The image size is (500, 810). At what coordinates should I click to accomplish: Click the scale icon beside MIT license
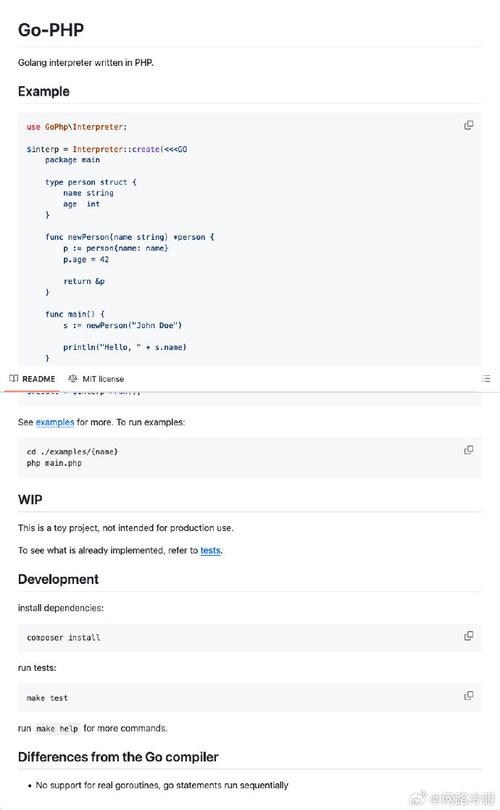[x=73, y=378]
